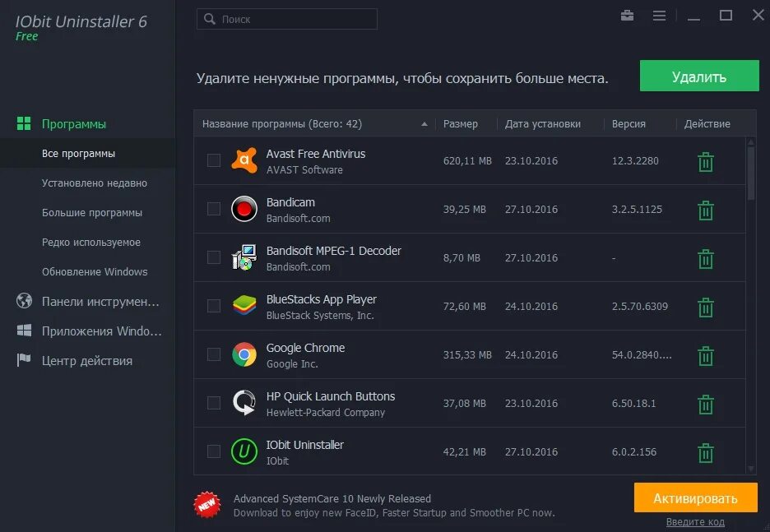Click the Hewlett-Packard Company publisher text
Screen dimensions: 770x532
click(326, 412)
